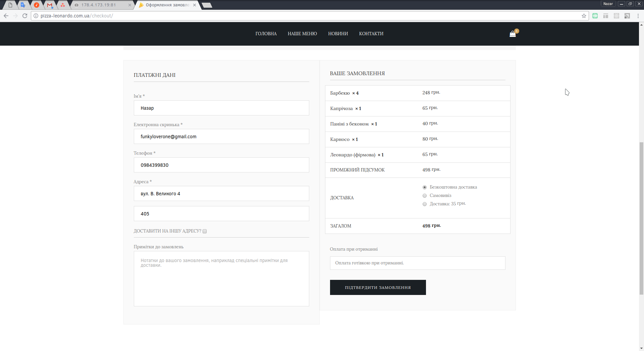Screen dimensions: 644x351
Task: Open the ГОЛОВНА menu item
Action: point(266,34)
